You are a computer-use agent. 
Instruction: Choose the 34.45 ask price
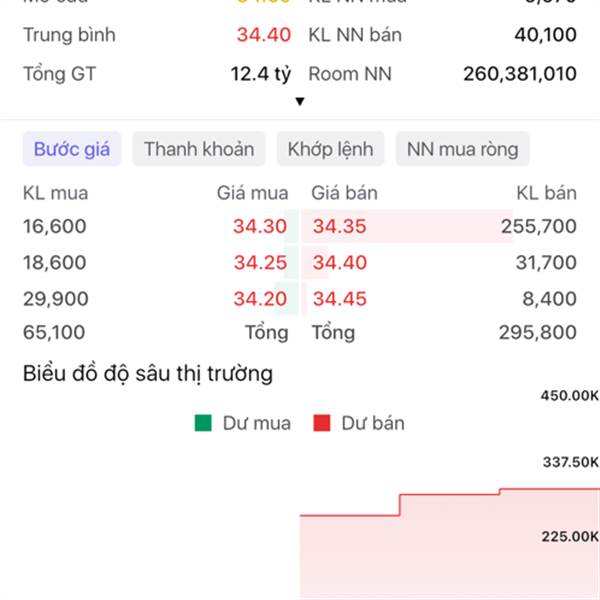pos(340,299)
